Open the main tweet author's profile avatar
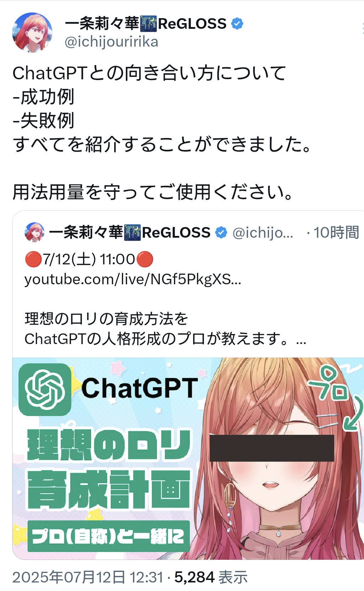Viewport: 364px width, 591px height. (x=32, y=33)
